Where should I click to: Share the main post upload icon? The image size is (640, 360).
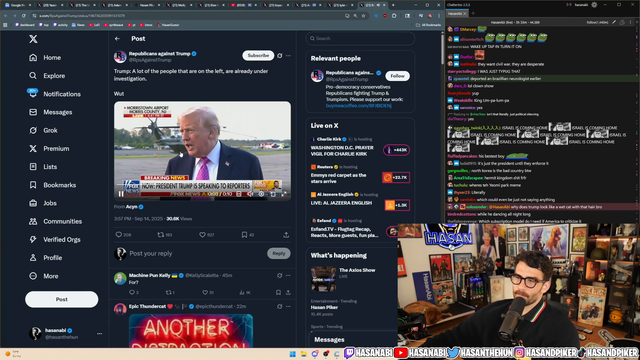point(286,235)
